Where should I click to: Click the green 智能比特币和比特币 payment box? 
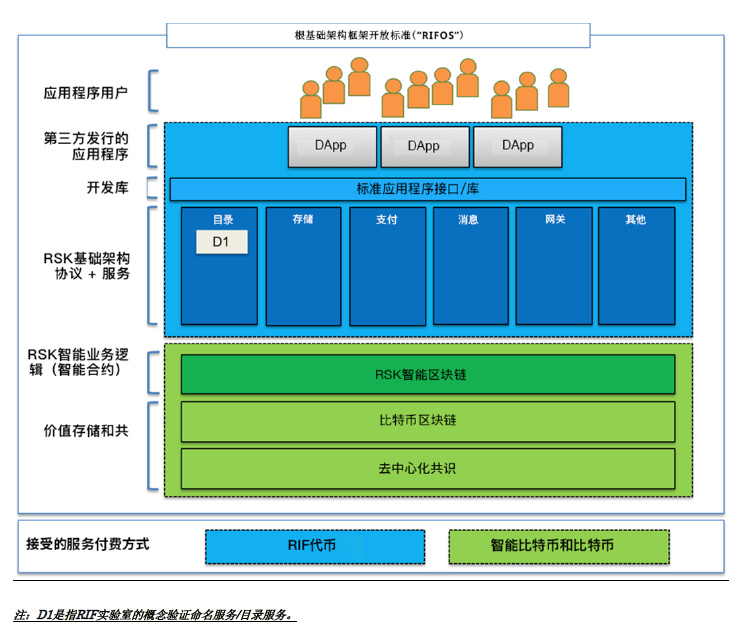559,546
